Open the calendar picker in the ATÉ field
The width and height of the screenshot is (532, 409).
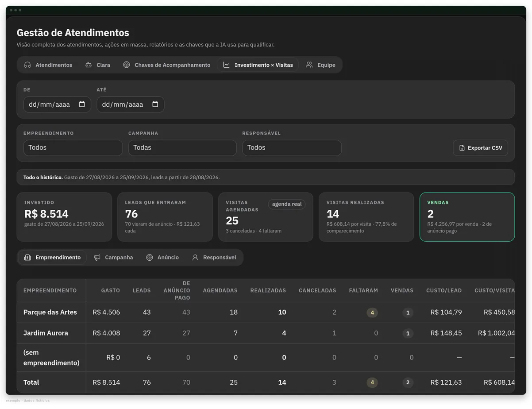click(x=155, y=104)
